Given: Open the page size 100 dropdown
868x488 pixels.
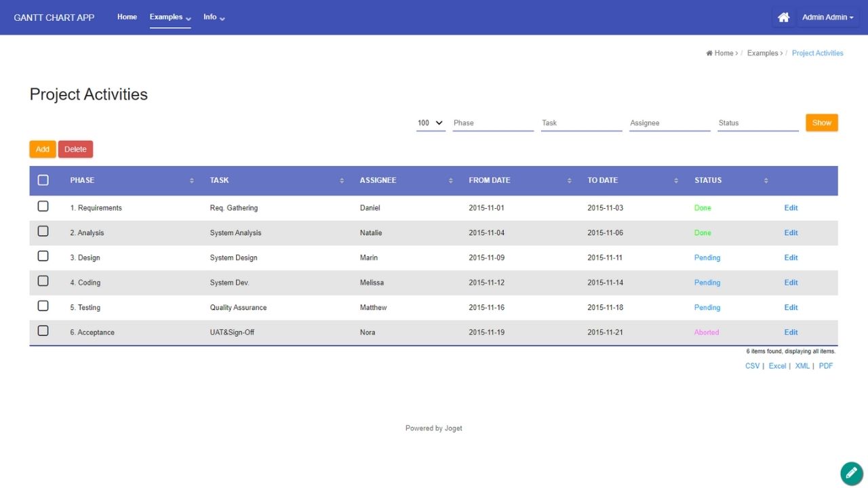Looking at the screenshot, I should (431, 123).
